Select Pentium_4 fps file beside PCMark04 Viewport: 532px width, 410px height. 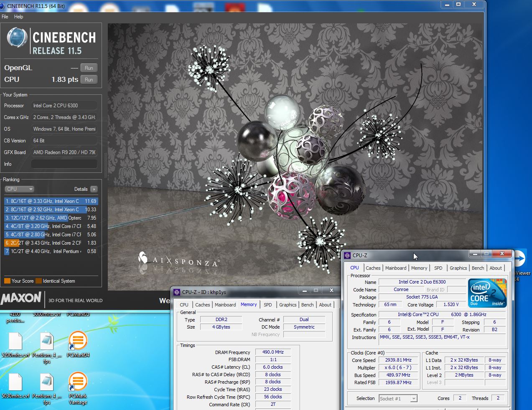(x=47, y=348)
